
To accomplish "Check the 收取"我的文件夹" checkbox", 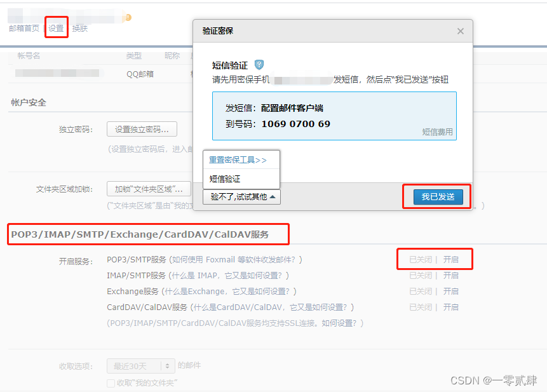I will point(111,383).
